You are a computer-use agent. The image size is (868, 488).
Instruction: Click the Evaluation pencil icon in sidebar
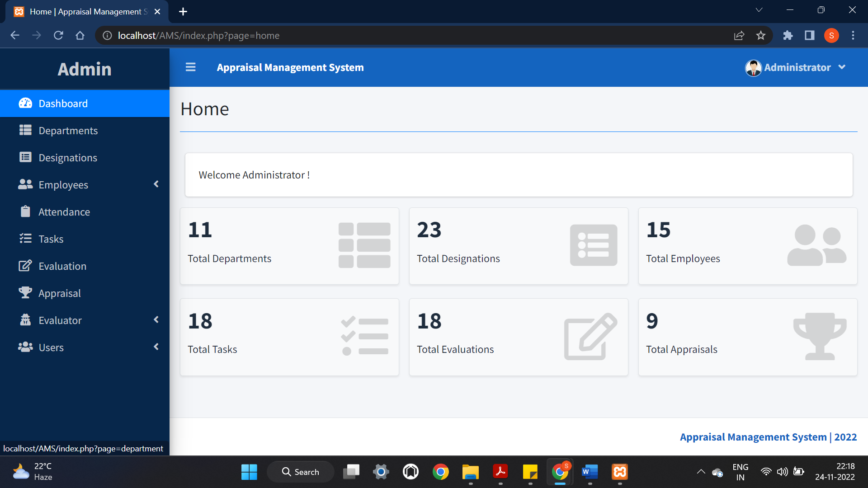[25, 266]
